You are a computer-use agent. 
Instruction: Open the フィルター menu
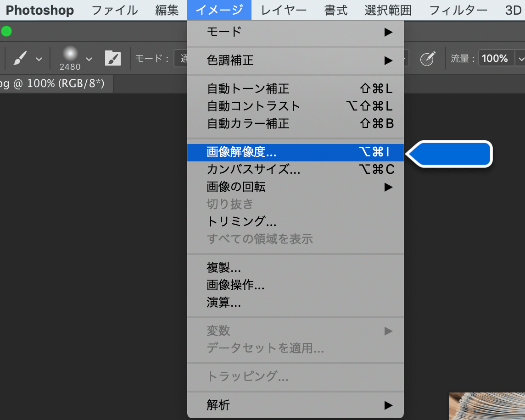[458, 11]
